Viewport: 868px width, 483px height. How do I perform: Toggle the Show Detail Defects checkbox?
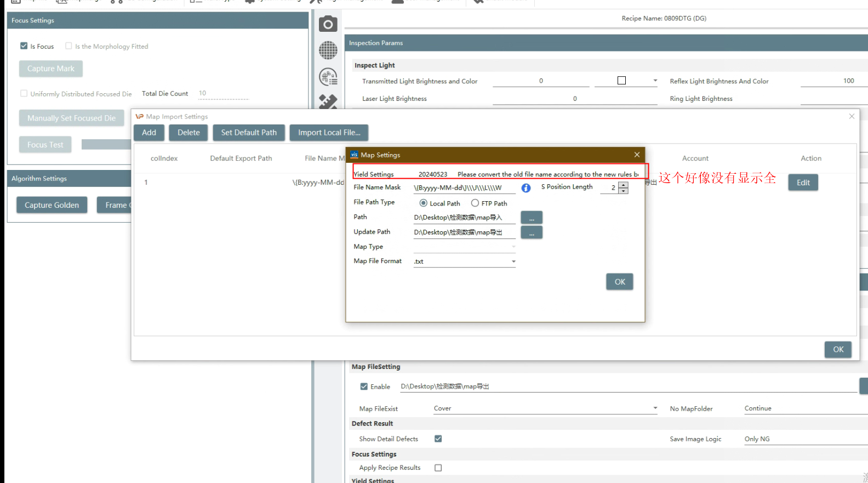click(438, 439)
